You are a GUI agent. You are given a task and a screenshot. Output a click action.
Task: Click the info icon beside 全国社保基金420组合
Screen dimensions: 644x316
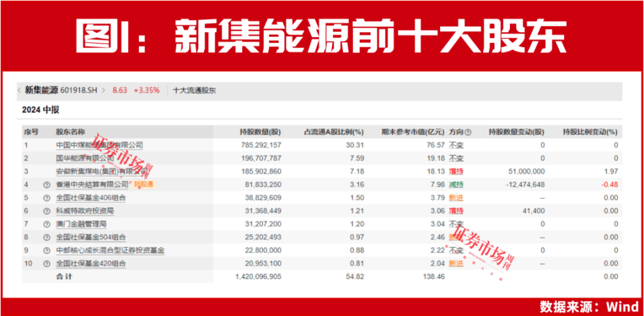coord(47,264)
